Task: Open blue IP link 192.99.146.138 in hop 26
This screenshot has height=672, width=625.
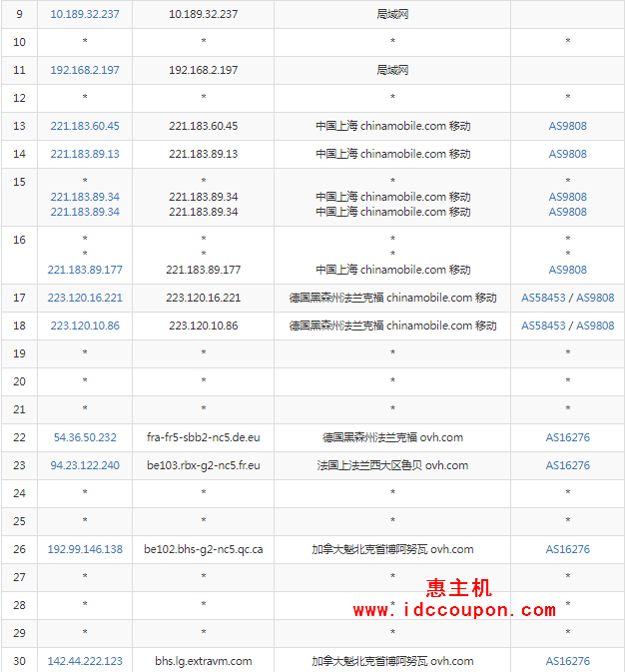Action: (x=85, y=549)
